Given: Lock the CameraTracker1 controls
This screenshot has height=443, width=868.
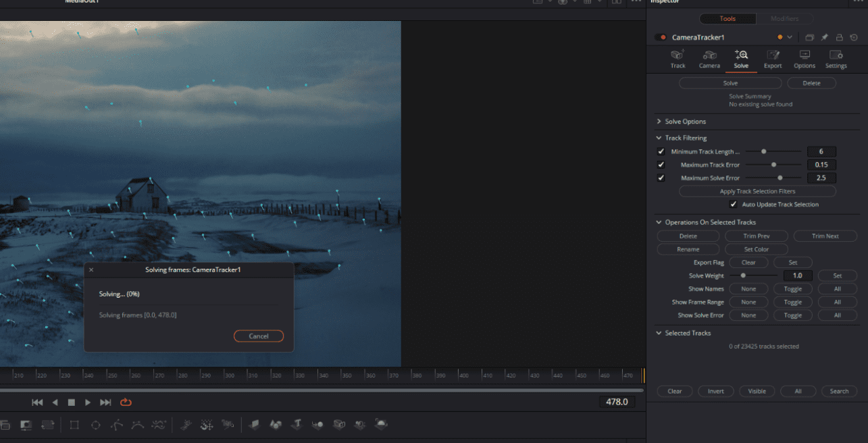Looking at the screenshot, I should (x=840, y=38).
